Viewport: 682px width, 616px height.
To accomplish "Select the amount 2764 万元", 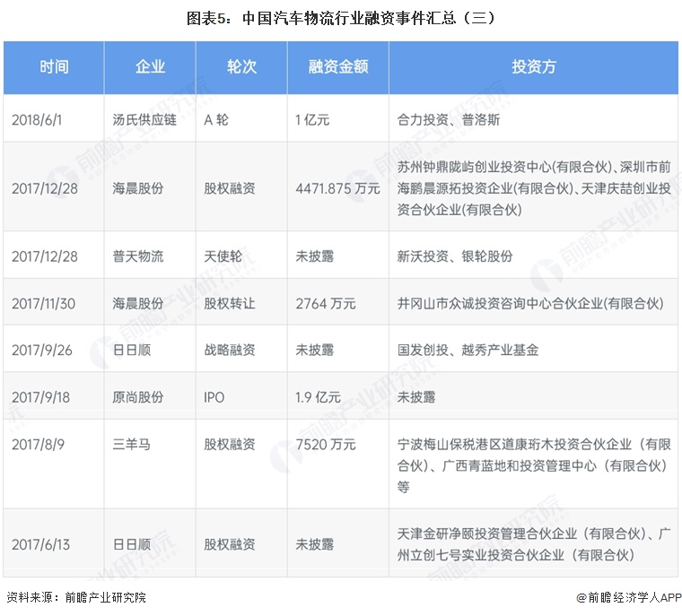I will pyautogui.click(x=326, y=303).
